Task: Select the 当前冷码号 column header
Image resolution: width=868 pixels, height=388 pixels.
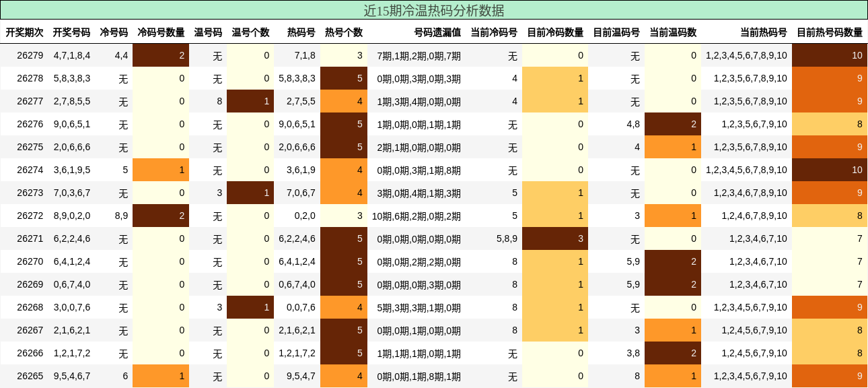Action: pos(494,32)
